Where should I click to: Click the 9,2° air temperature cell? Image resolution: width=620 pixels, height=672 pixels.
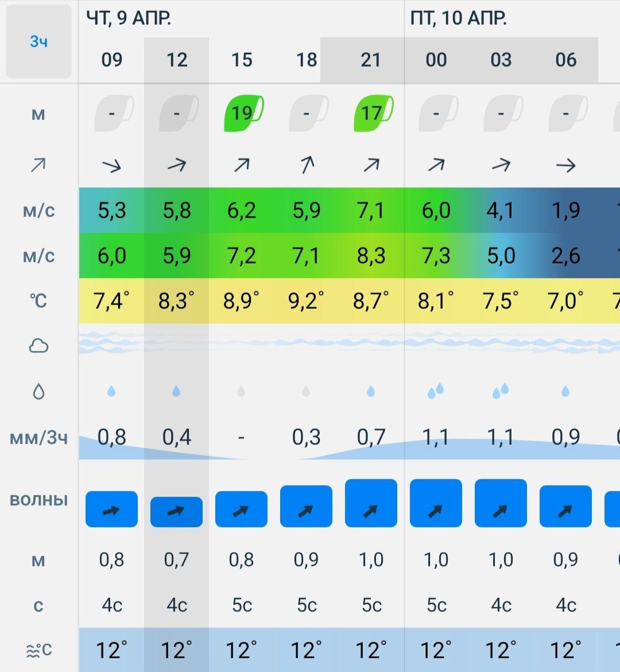(306, 301)
